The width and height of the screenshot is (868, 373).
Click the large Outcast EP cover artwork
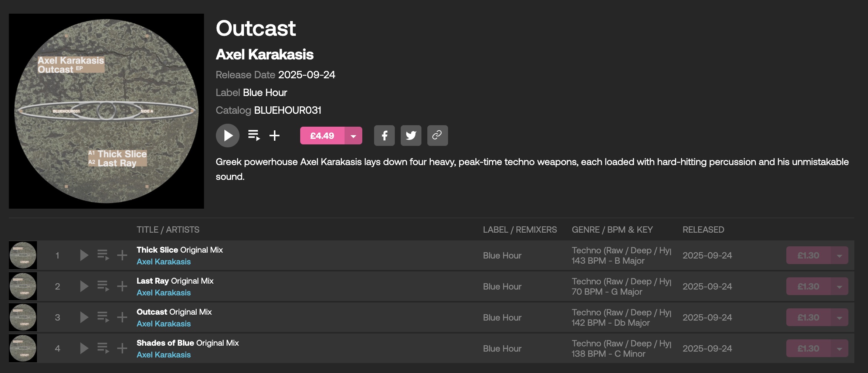106,111
